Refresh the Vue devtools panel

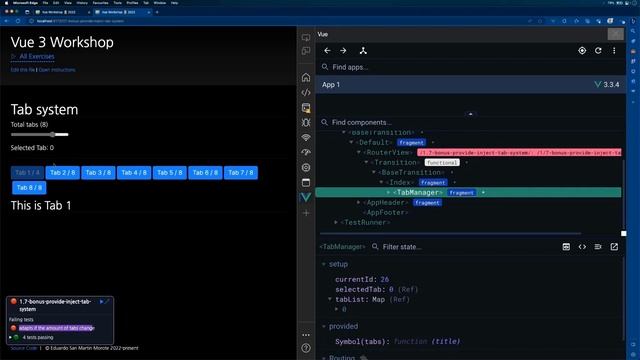tap(598, 51)
